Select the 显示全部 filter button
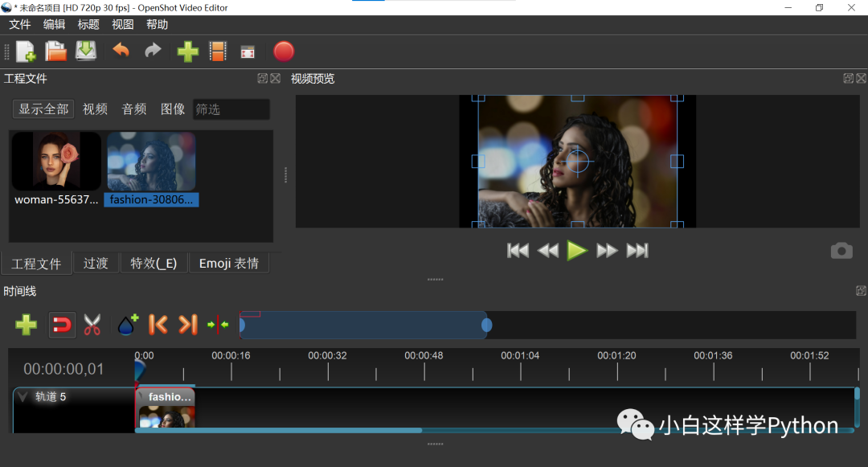 [43, 109]
